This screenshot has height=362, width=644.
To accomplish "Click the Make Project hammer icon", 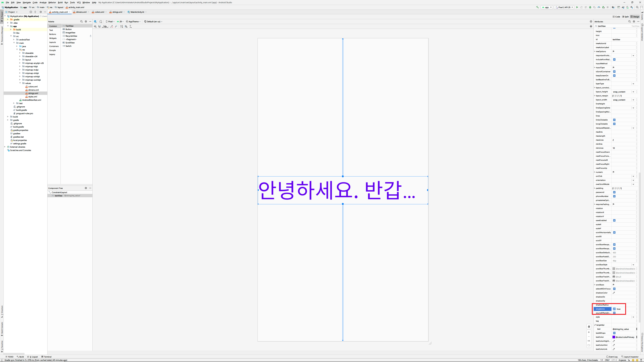I will click(537, 7).
